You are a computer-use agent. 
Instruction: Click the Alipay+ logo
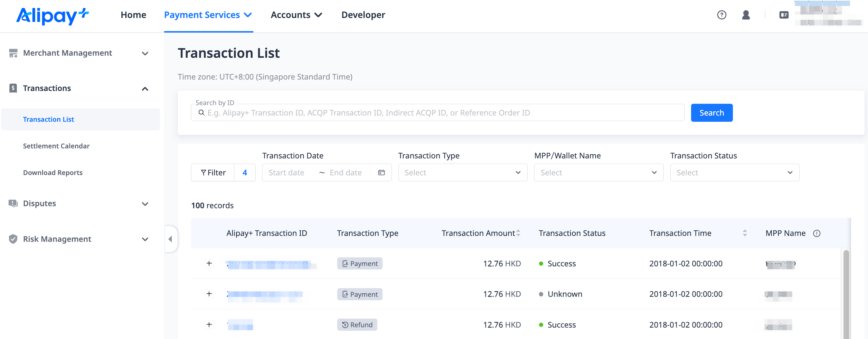[x=53, y=16]
